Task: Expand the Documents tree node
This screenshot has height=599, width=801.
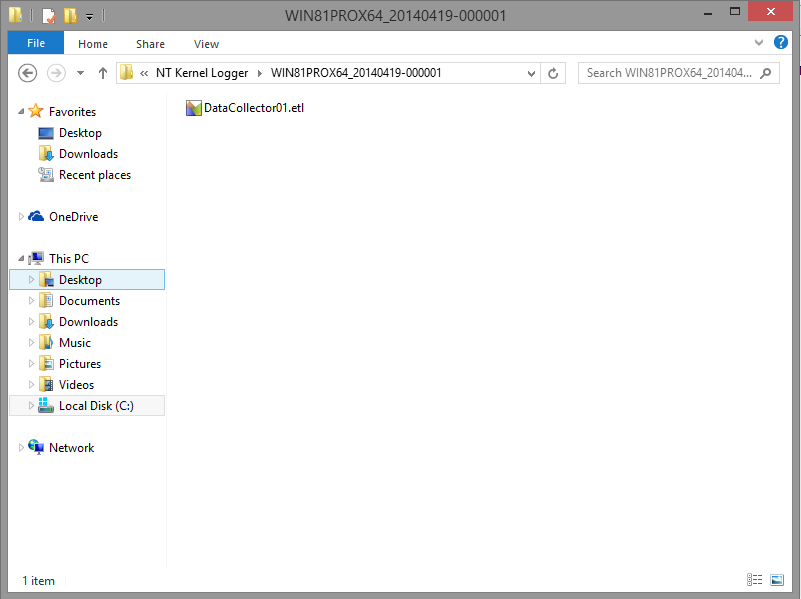Action: [x=31, y=301]
